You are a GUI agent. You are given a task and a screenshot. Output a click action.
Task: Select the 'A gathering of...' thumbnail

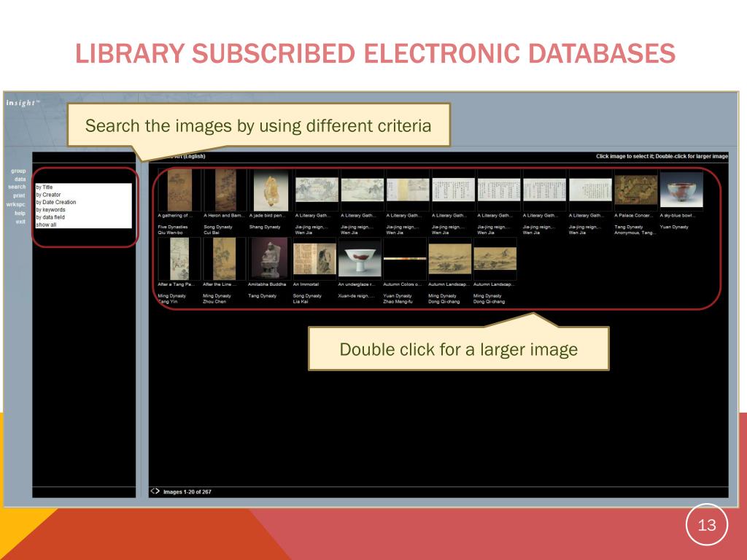pos(179,190)
